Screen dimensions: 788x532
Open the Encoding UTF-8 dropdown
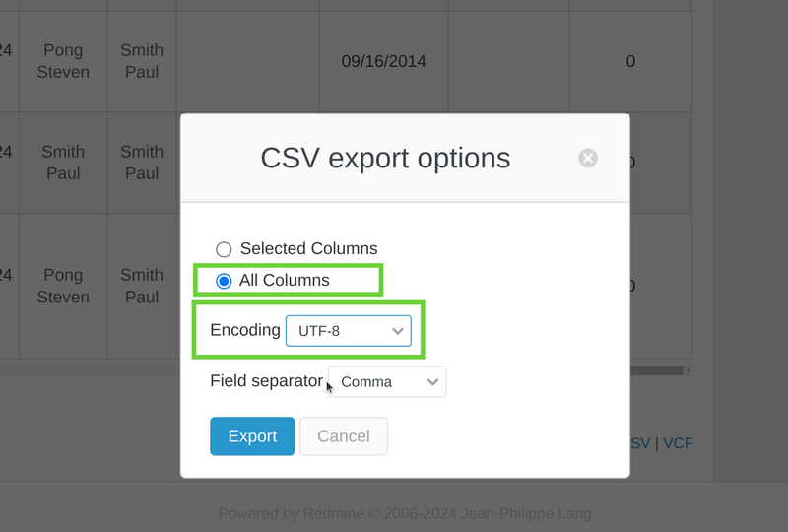348,331
